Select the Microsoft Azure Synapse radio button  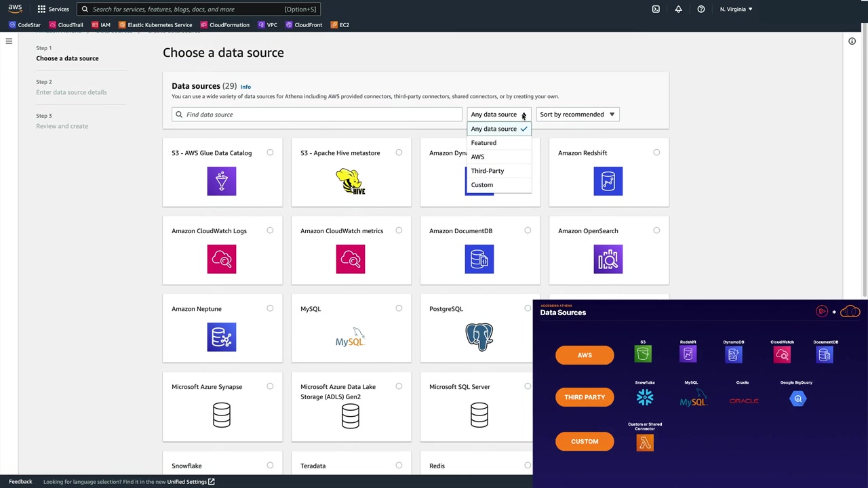tap(270, 386)
